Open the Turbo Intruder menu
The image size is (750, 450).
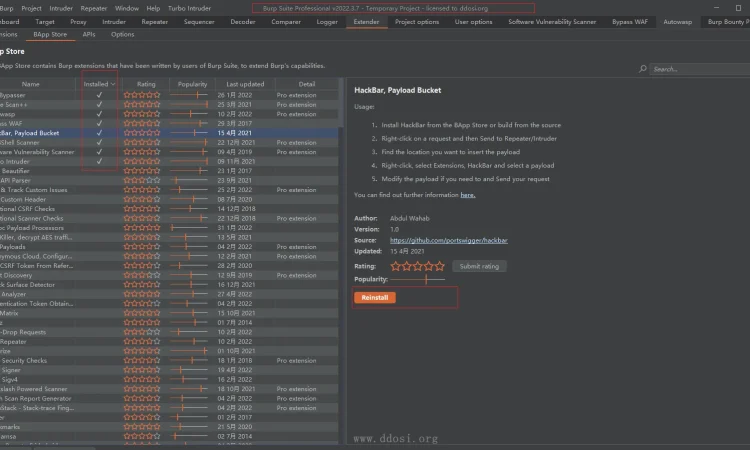pyautogui.click(x=189, y=8)
